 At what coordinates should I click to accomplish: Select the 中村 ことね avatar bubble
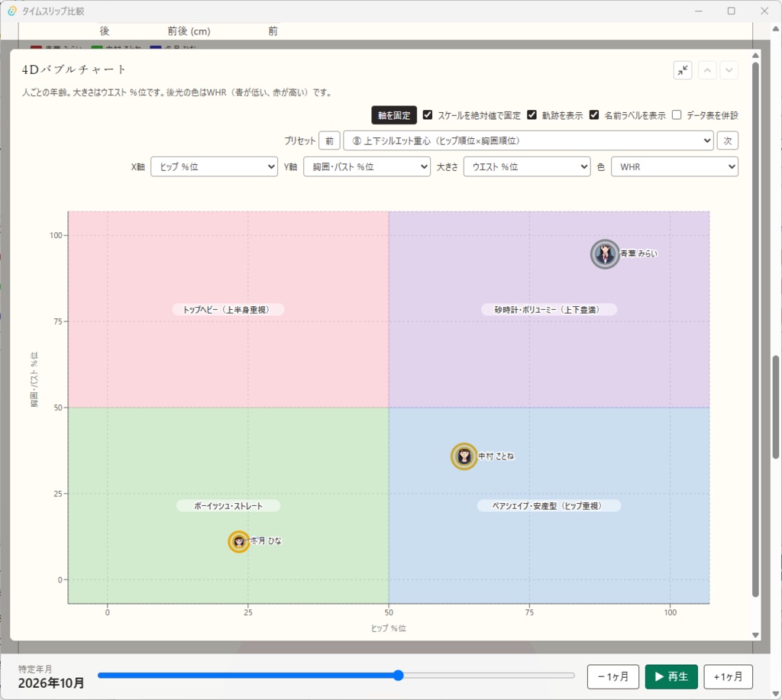[464, 456]
